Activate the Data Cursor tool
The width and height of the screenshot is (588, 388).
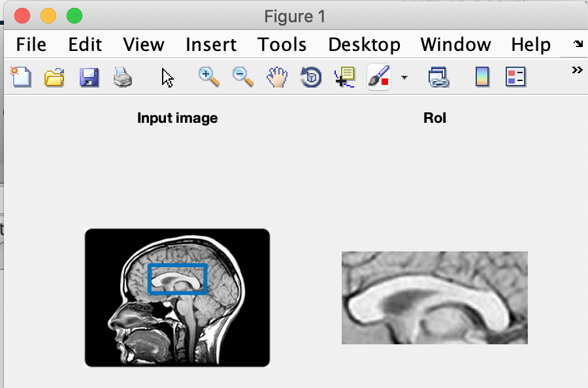[x=344, y=77]
